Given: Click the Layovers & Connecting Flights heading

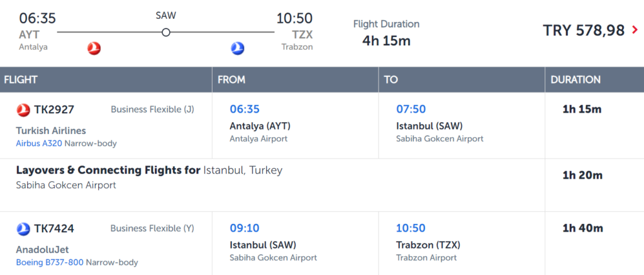Looking at the screenshot, I should click(108, 170).
